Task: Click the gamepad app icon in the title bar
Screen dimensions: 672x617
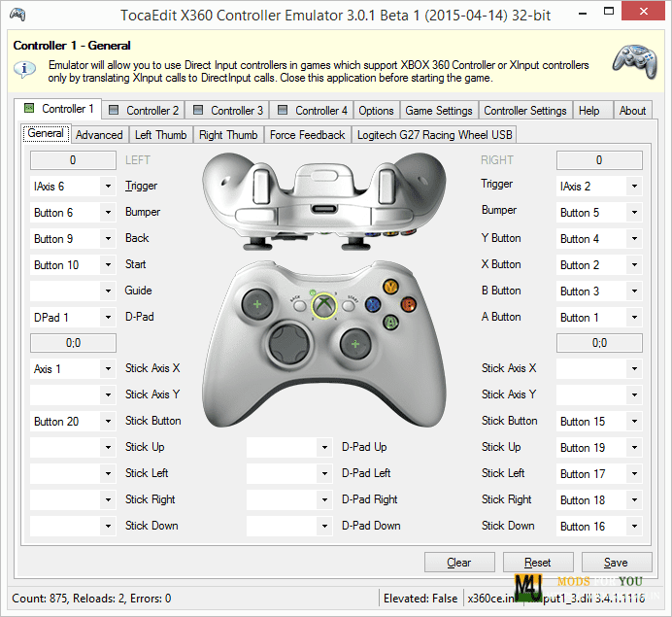Action: point(17,15)
